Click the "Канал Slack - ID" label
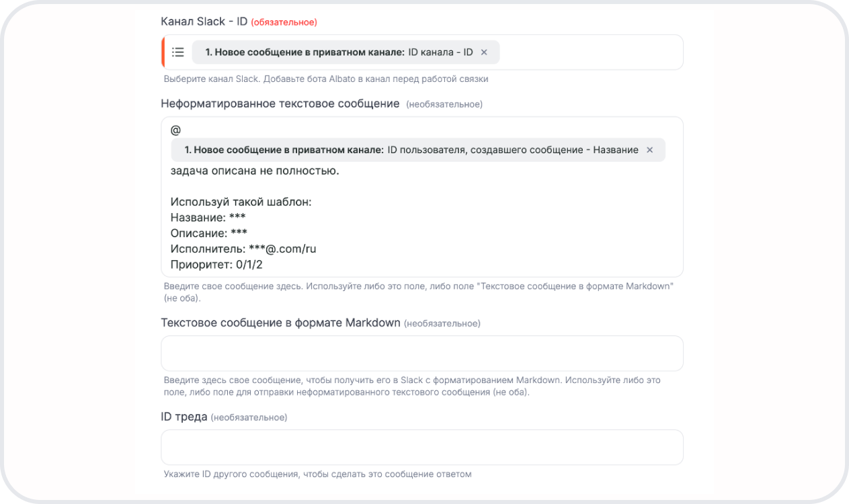The image size is (849, 504). point(203,22)
